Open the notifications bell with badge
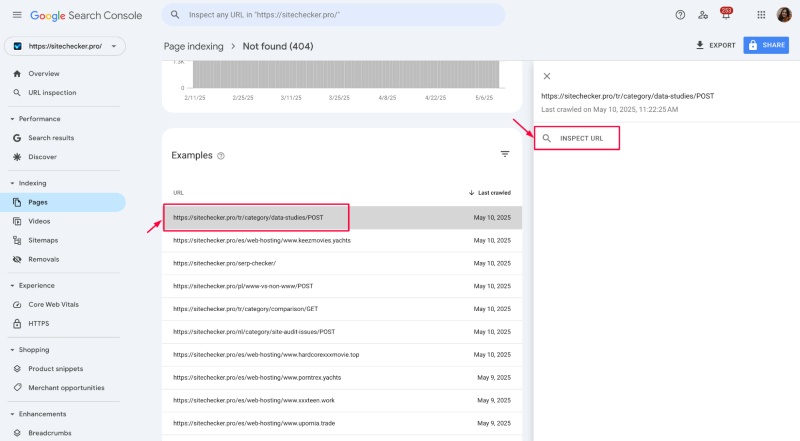Image resolution: width=800 pixels, height=441 pixels. [x=725, y=15]
